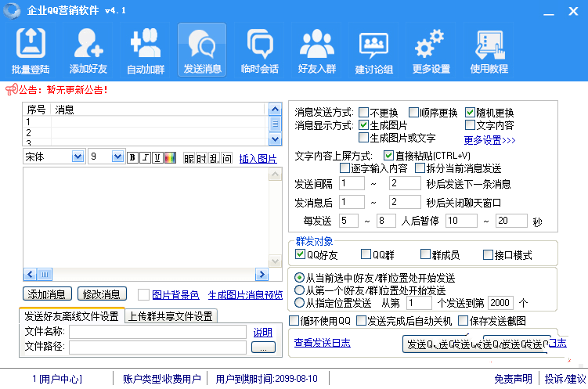Select 从第一个好友/群位置处开始发送 radio
Viewport: 588px width, 389px height.
click(x=299, y=290)
